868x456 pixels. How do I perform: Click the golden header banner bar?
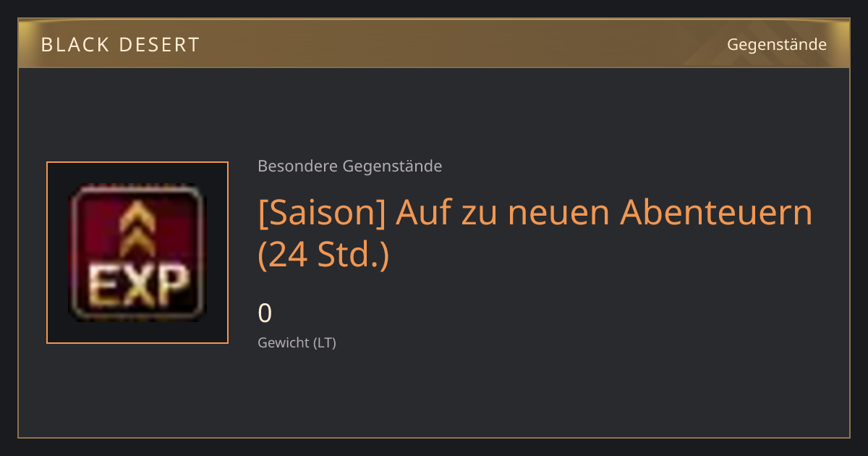pyautogui.click(x=434, y=43)
